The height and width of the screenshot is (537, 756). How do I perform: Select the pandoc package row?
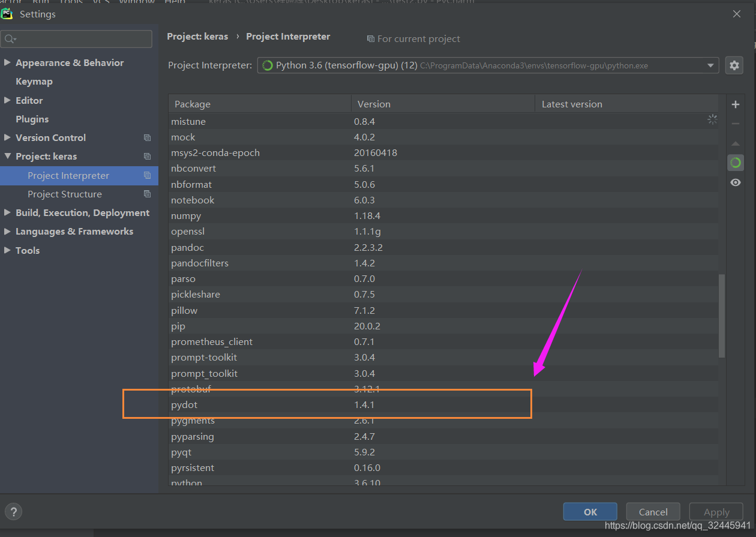(x=443, y=248)
